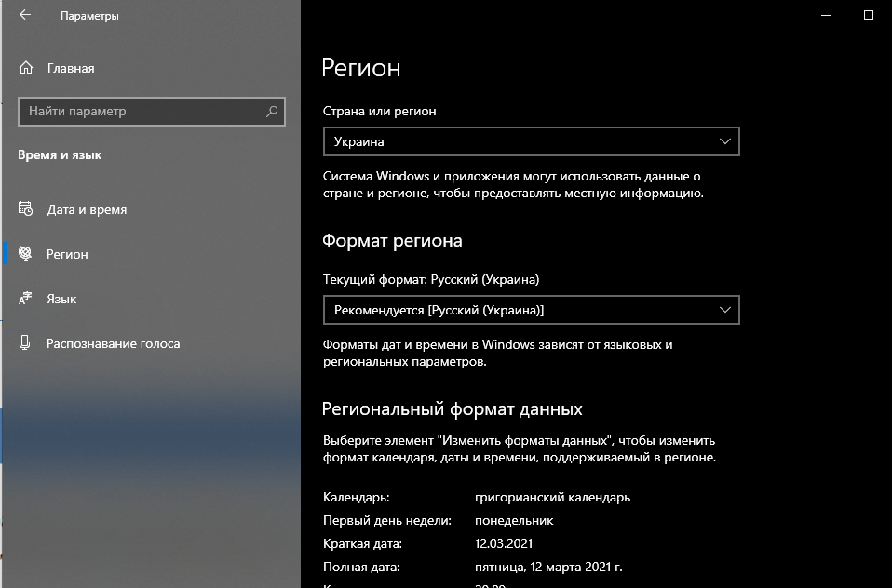Screen dimensions: 892x588
Task: Maximize the Параметры window
Action: pos(869,16)
